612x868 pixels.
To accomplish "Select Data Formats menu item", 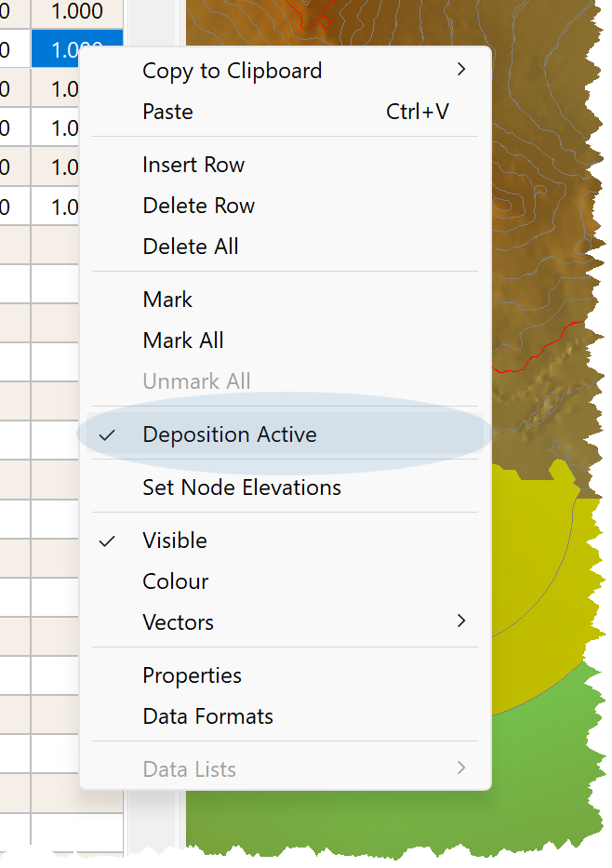I will coord(207,716).
